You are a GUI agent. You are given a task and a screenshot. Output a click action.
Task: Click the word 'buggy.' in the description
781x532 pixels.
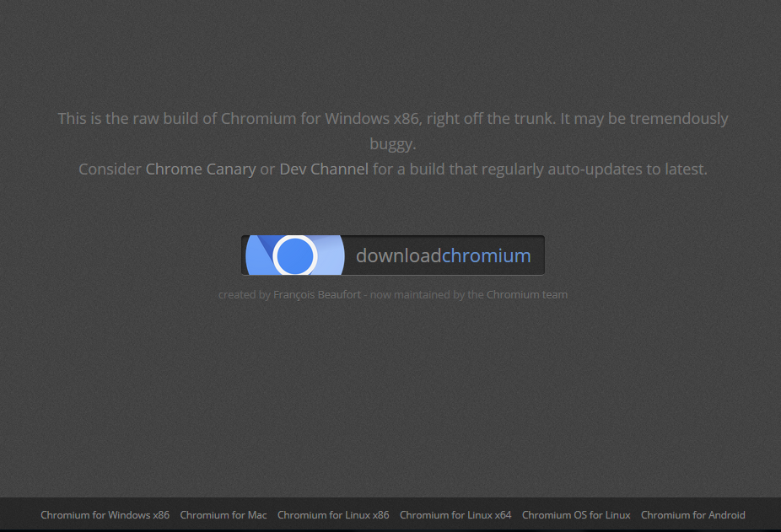click(392, 144)
